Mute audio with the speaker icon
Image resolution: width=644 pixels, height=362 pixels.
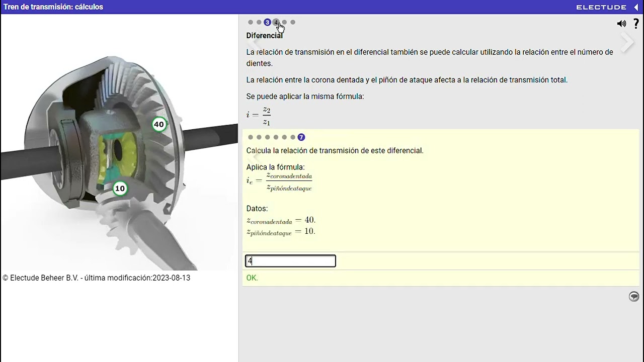tap(622, 24)
